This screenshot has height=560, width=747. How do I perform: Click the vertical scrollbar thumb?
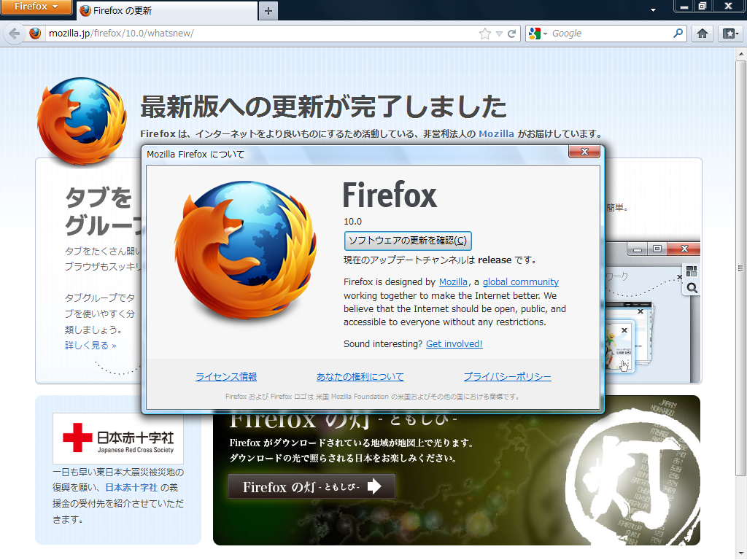[x=741, y=268]
